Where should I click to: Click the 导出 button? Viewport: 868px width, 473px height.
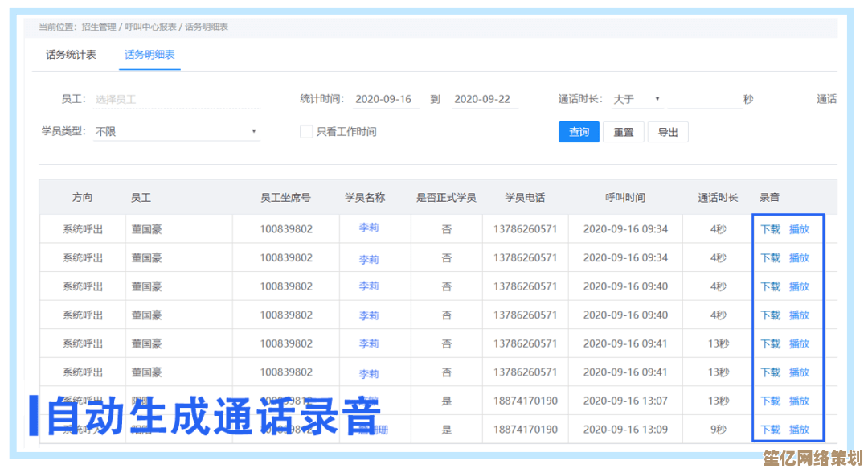tap(668, 132)
